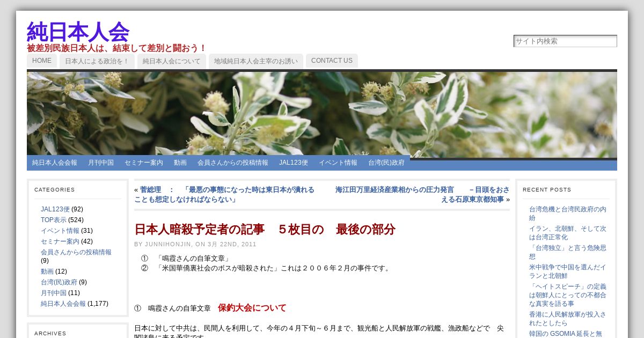Open the イベント情報 category in the sidebar
The image size is (644, 338).
tap(60, 231)
